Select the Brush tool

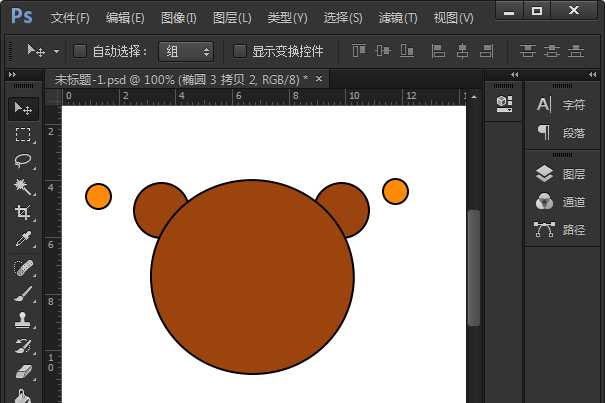pos(22,294)
